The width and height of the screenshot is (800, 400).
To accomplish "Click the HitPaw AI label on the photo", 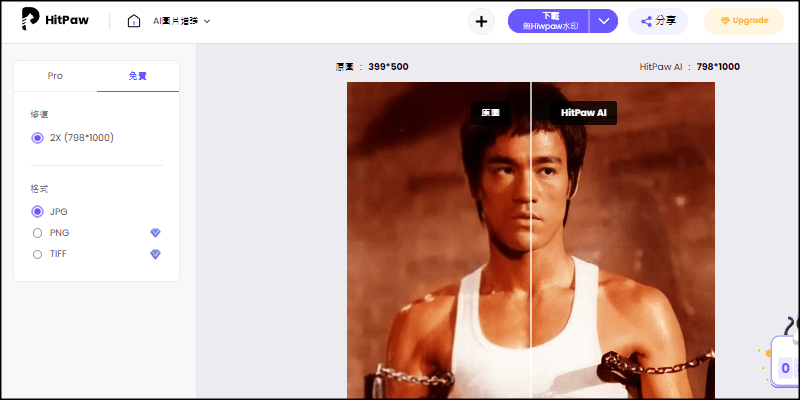I will [x=584, y=113].
